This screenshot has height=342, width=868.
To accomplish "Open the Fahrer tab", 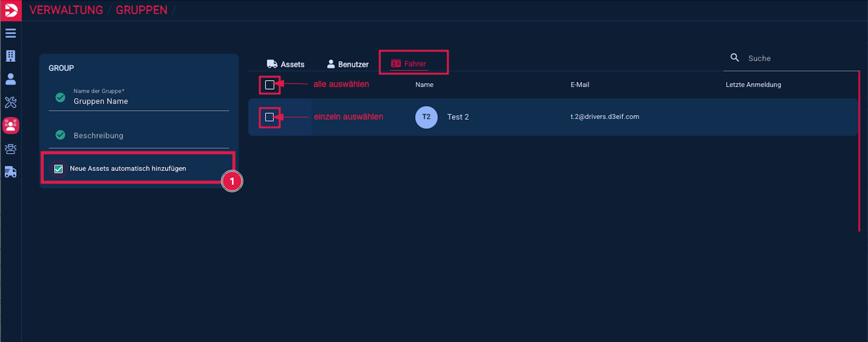I will tap(409, 64).
